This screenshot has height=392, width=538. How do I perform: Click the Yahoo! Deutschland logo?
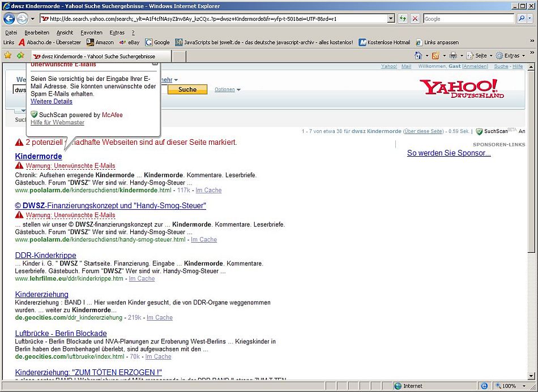point(461,88)
